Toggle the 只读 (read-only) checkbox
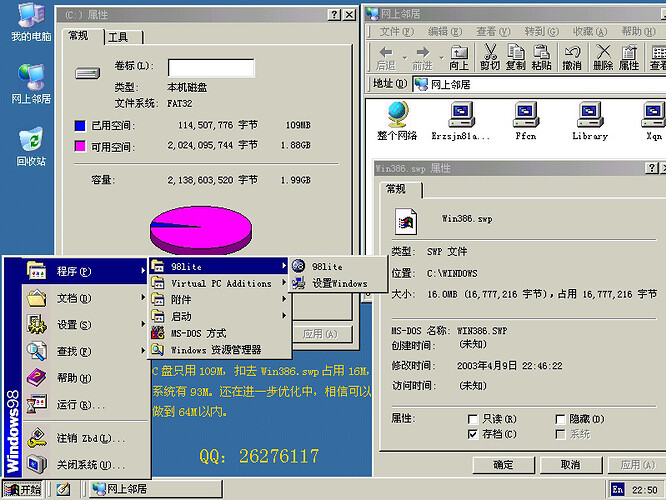Image resolution: width=666 pixels, height=500 pixels. (472, 419)
